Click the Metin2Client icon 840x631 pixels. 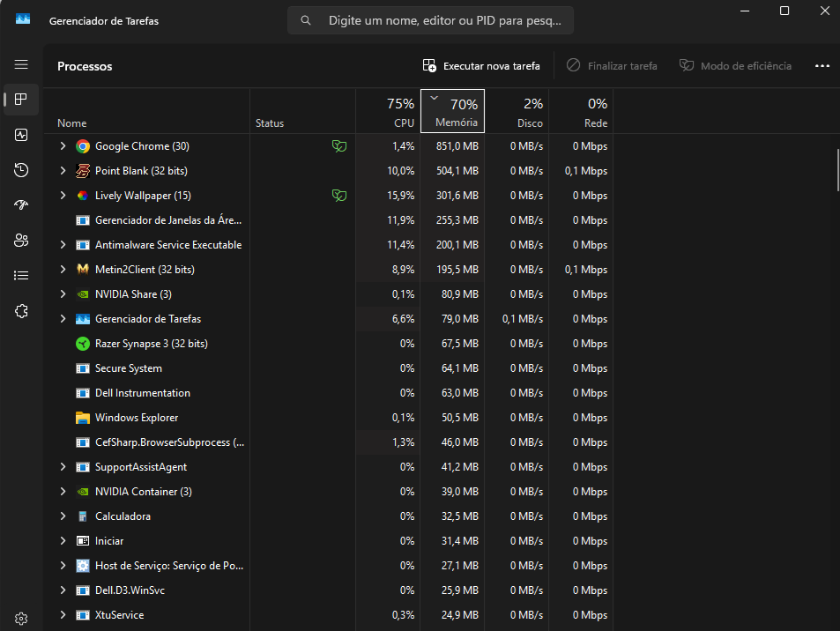click(x=83, y=270)
